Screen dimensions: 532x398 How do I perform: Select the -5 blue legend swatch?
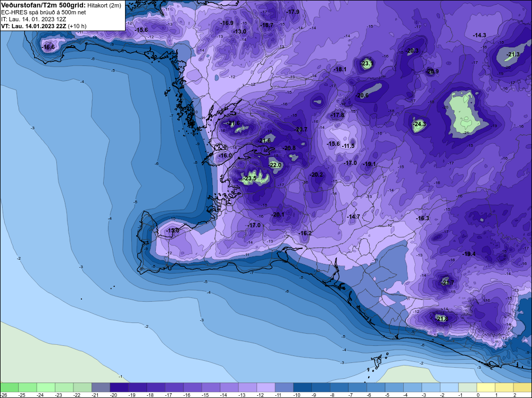[394, 387]
